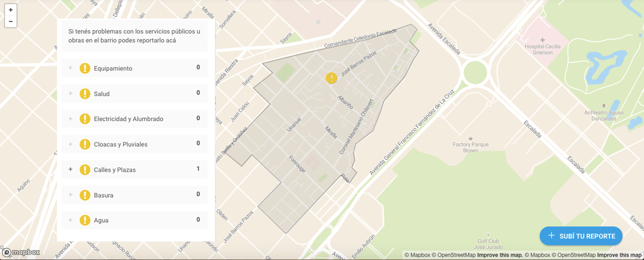Click the Salud category warning icon
Viewport: 644px width, 260px height.
[x=85, y=94]
